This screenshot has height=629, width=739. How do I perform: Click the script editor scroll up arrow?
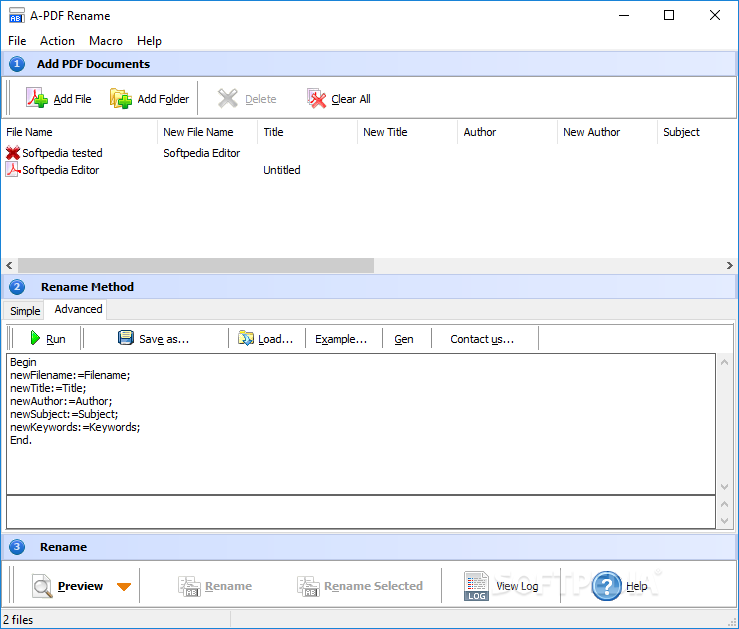pos(725,362)
